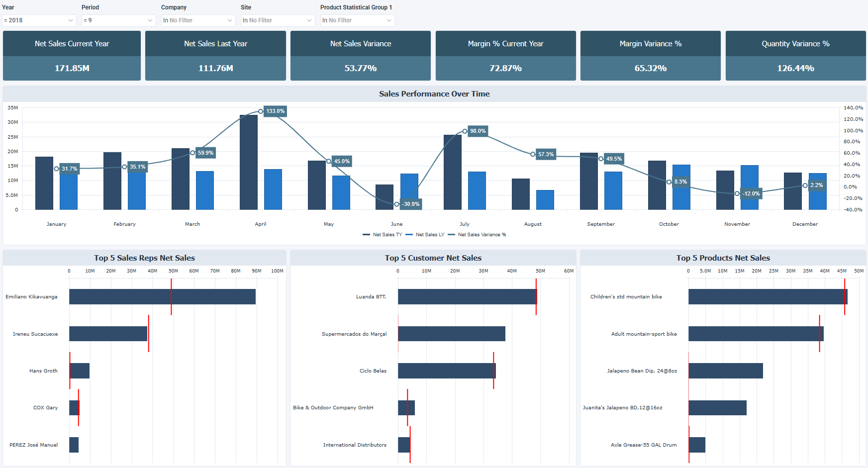868x468 pixels.
Task: Select the Ciclo Belas customer bar
Action: 447,371
